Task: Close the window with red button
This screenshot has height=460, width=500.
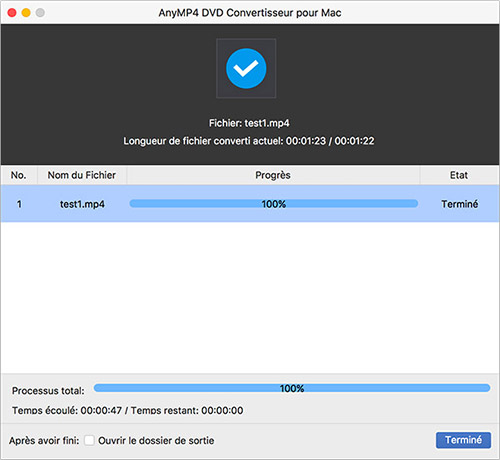Action: (12, 13)
